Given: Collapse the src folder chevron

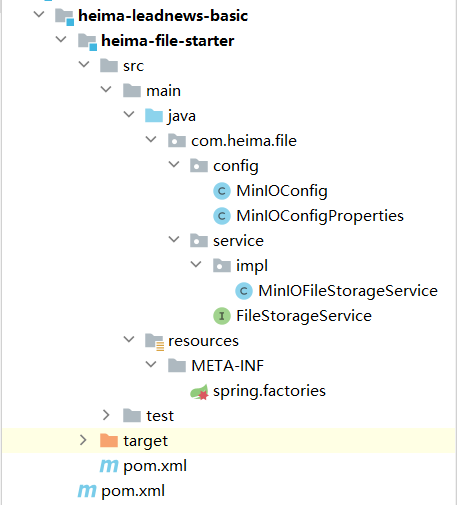Looking at the screenshot, I should 84,64.
